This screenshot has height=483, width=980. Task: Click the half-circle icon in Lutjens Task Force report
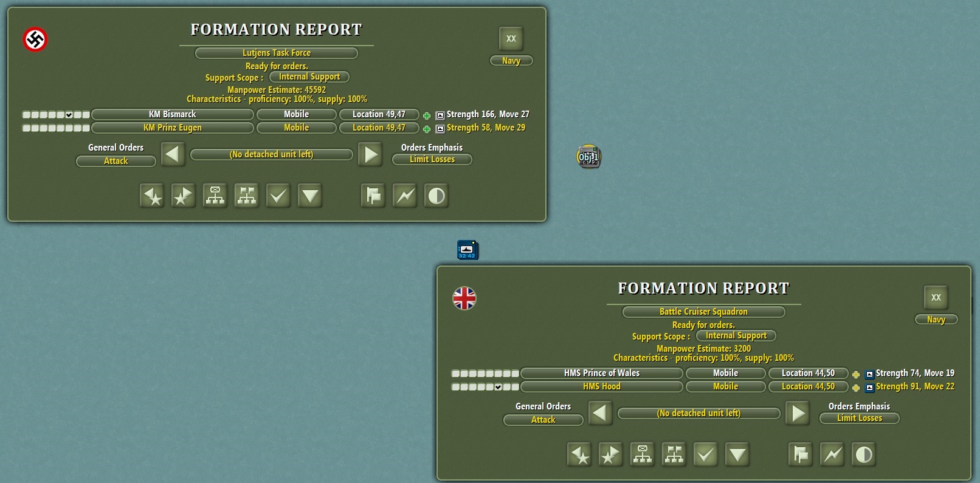click(437, 196)
